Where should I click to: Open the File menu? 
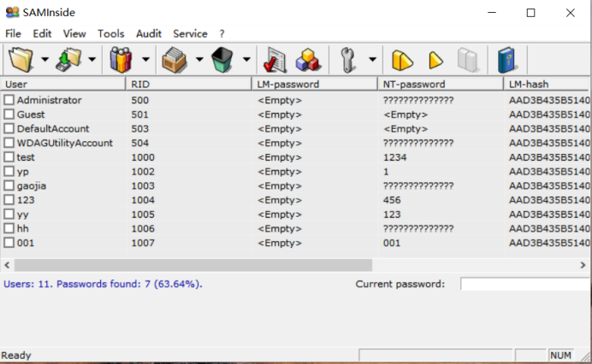(13, 33)
